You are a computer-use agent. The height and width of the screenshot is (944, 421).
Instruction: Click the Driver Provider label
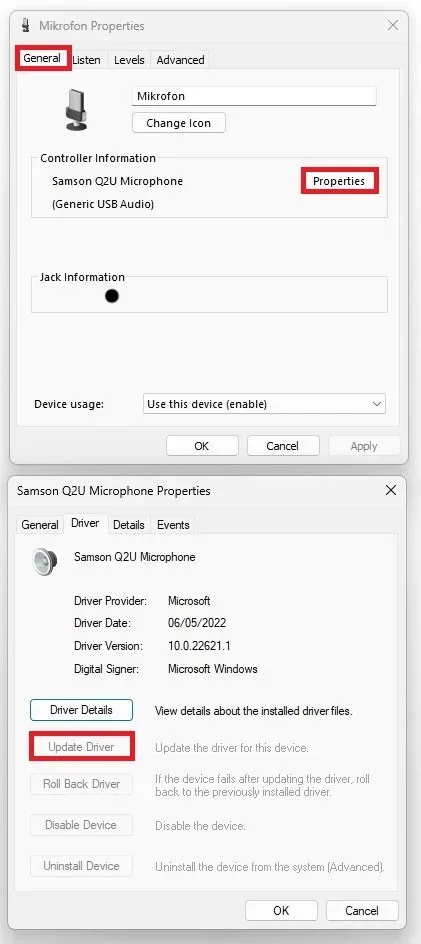pyautogui.click(x=111, y=601)
